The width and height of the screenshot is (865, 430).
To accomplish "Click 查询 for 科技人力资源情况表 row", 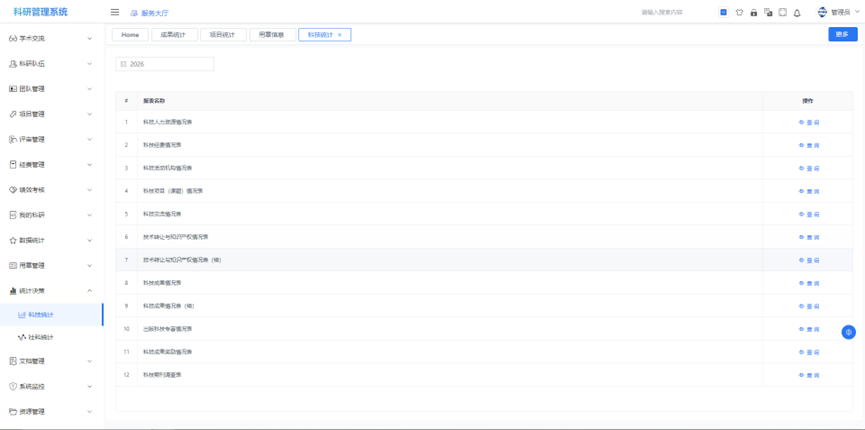I will [x=809, y=122].
